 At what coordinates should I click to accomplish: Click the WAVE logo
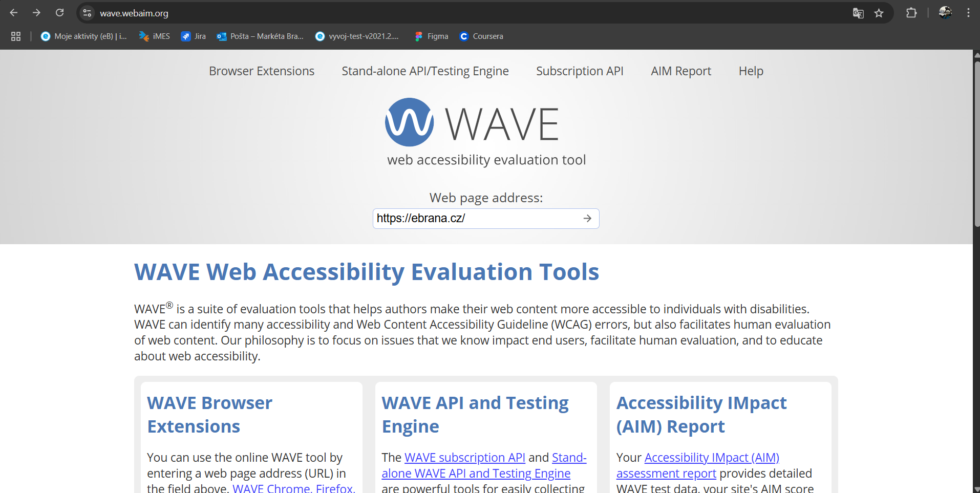[x=472, y=122]
